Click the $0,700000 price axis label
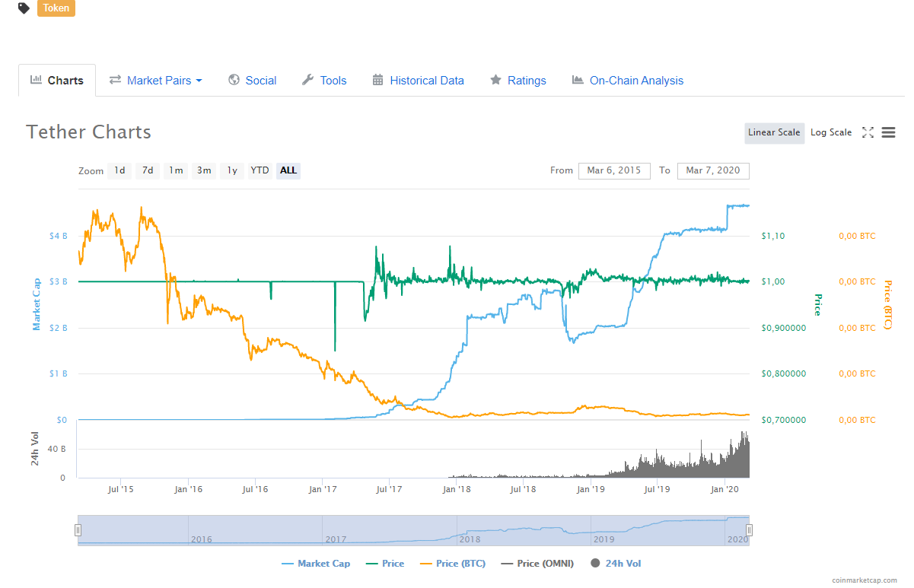The image size is (914, 588). 783,420
